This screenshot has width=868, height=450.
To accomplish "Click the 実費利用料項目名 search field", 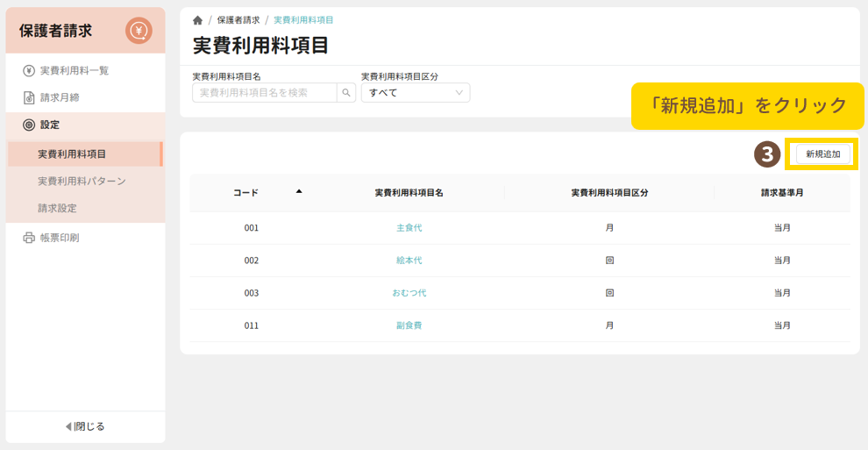I will 265,93.
